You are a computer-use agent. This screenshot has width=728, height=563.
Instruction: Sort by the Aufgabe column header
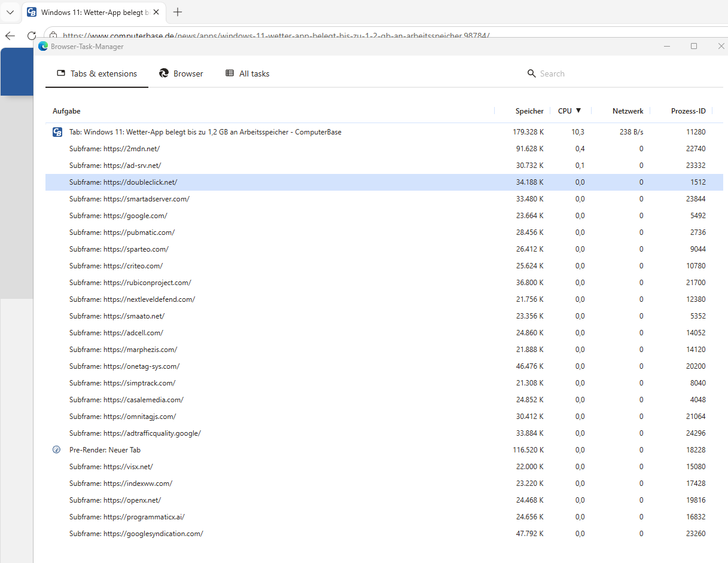66,111
